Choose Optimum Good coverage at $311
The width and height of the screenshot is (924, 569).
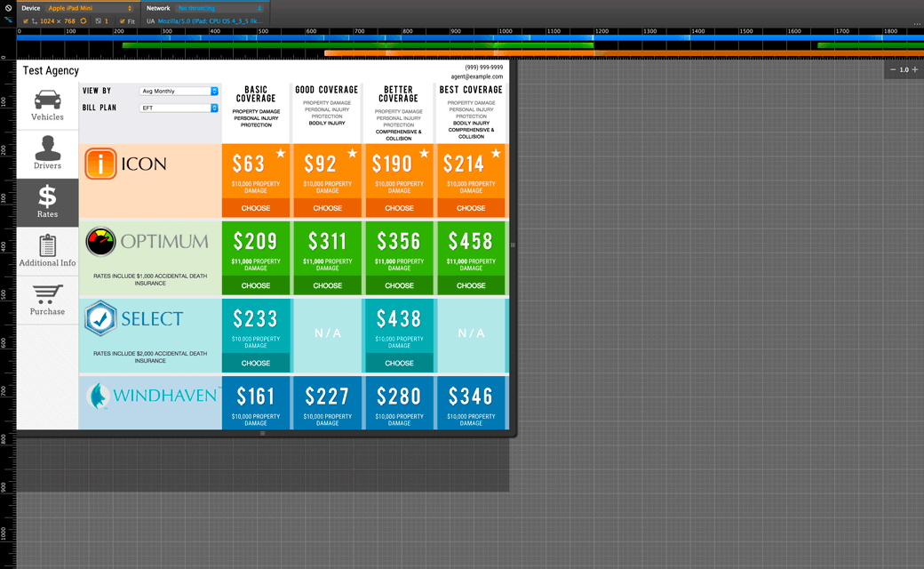(328, 285)
